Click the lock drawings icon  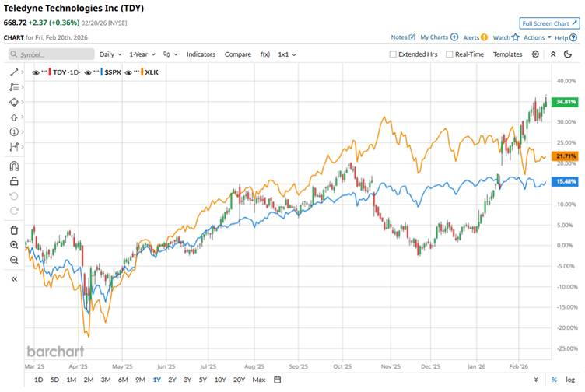pos(14,180)
